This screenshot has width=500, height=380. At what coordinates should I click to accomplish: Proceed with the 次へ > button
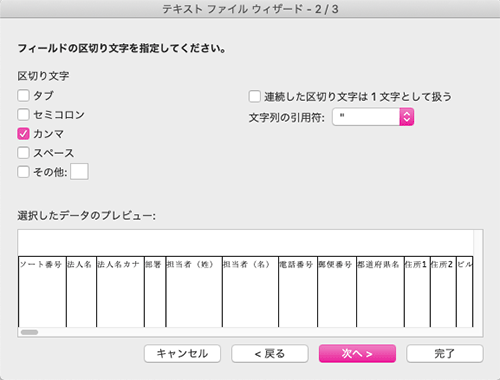pyautogui.click(x=357, y=353)
